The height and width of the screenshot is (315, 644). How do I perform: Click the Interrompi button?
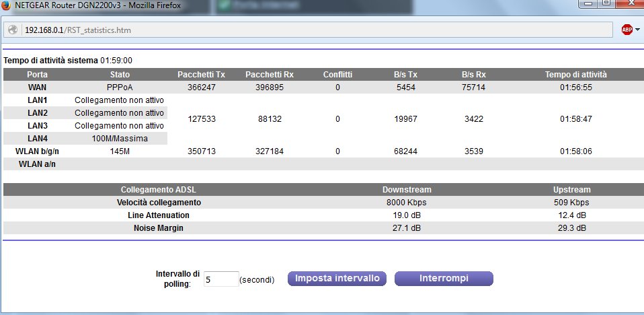pyautogui.click(x=444, y=279)
